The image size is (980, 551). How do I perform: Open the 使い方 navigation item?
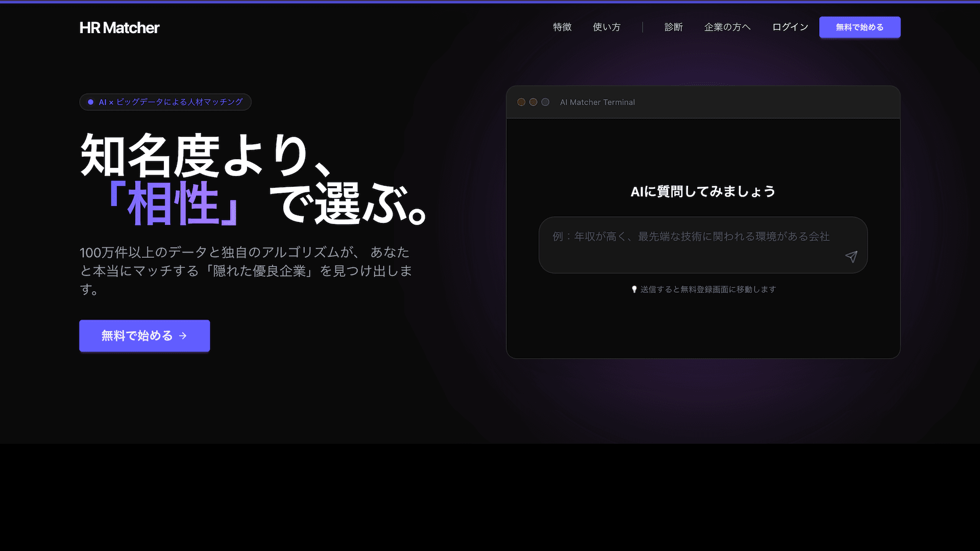[x=606, y=27]
